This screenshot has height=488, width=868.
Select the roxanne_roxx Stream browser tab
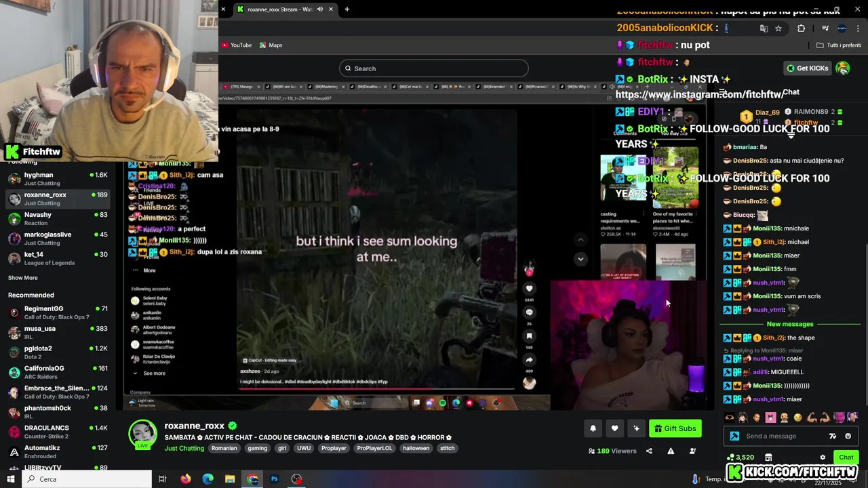pyautogui.click(x=285, y=9)
